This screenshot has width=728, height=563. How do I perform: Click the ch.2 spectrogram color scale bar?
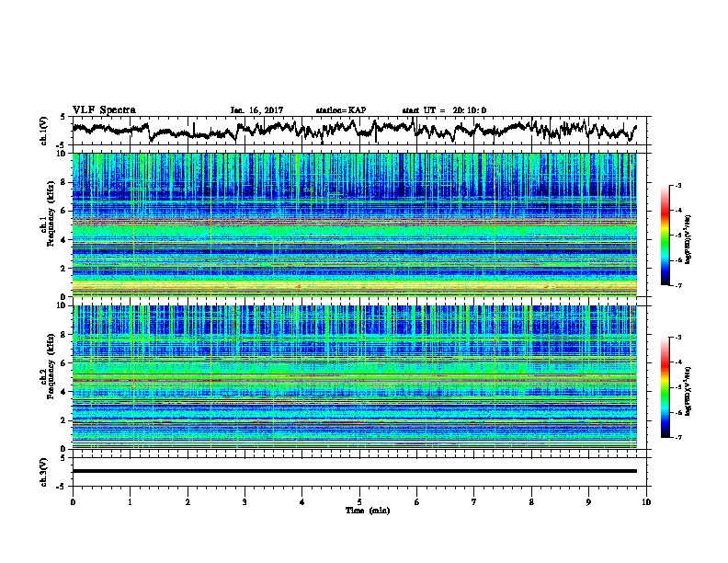(665, 387)
